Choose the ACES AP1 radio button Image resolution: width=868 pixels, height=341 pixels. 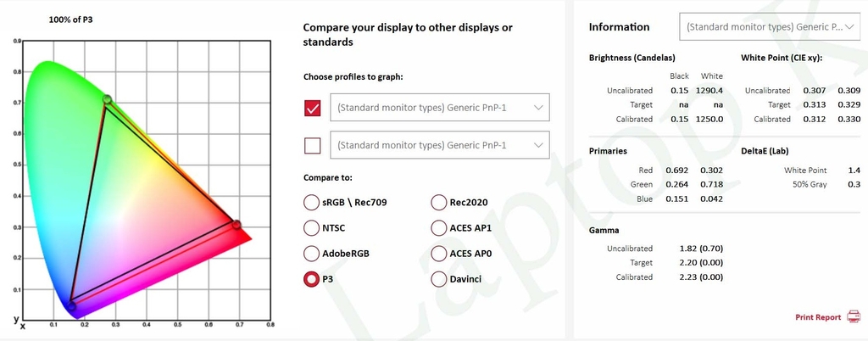point(438,227)
